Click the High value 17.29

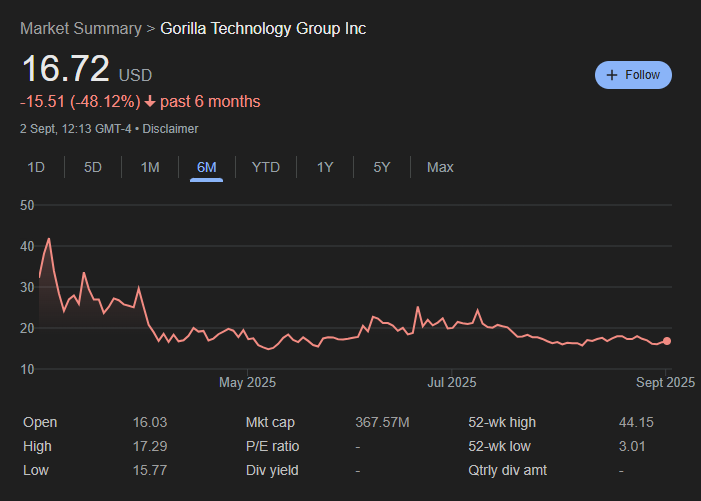150,446
